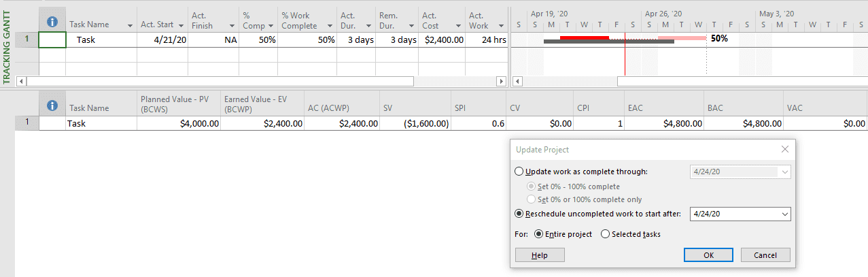Click the Cancel button in Update Project
Screen dimensions: 868x277
tap(765, 255)
